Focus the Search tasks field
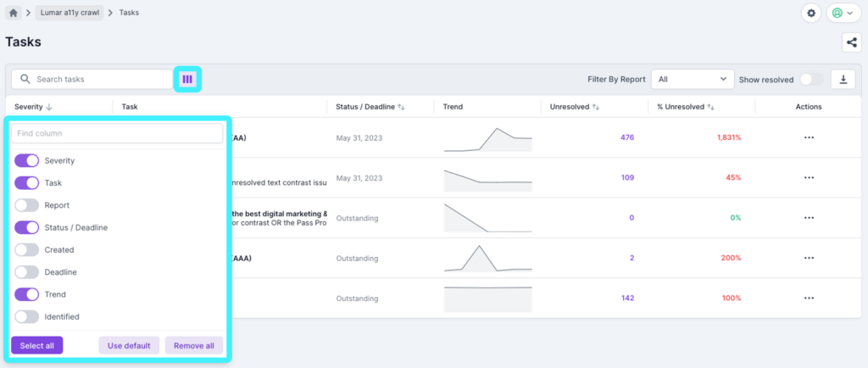This screenshot has width=868, height=368. point(92,79)
